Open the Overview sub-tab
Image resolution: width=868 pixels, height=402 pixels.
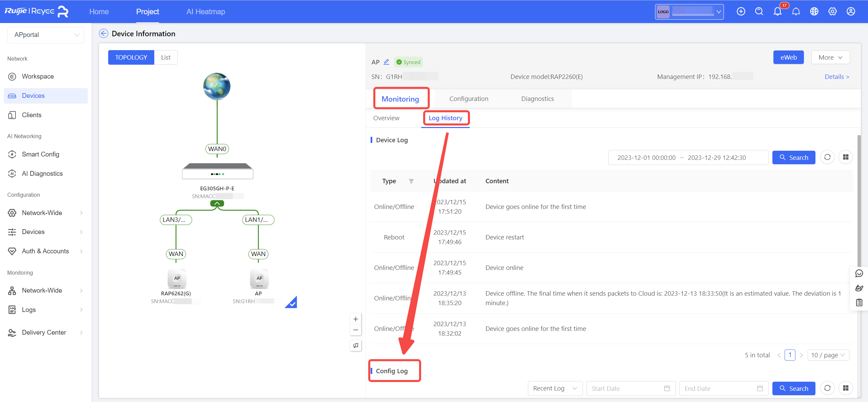[x=386, y=118]
